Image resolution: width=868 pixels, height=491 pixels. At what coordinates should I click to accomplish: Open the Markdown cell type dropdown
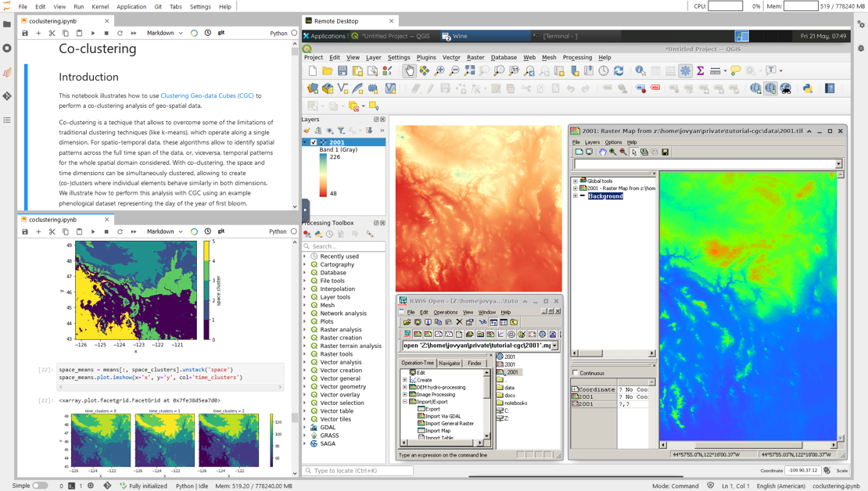pyautogui.click(x=164, y=34)
